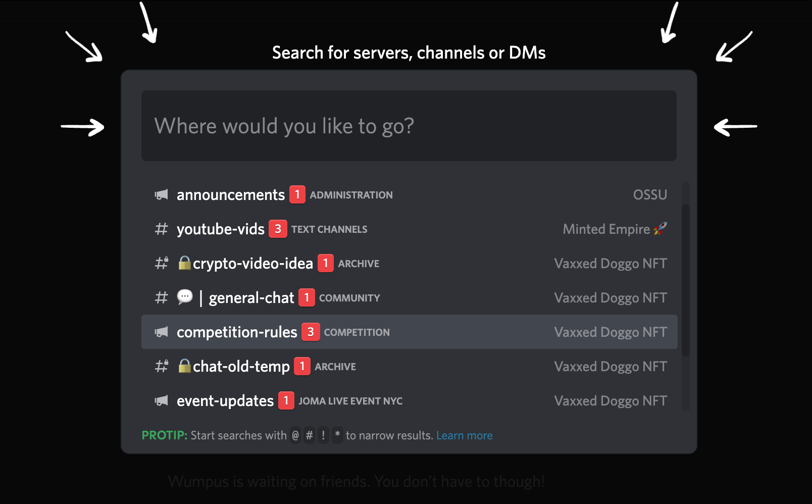Open the Learn more link
The image size is (812, 504).
[x=465, y=435]
